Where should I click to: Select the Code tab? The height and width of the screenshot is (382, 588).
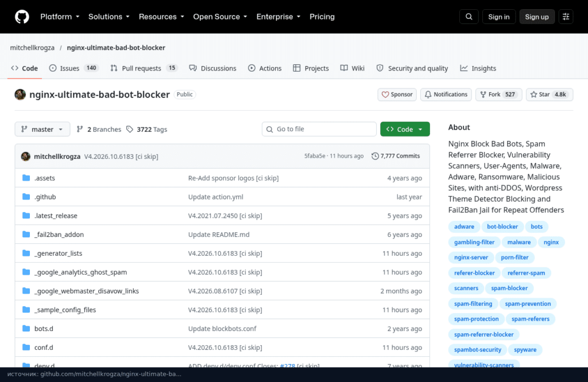coord(24,68)
